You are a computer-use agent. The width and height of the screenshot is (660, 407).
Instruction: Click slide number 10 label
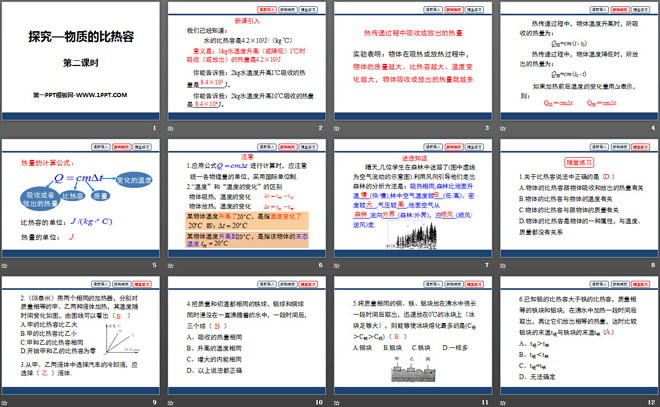[319, 402]
